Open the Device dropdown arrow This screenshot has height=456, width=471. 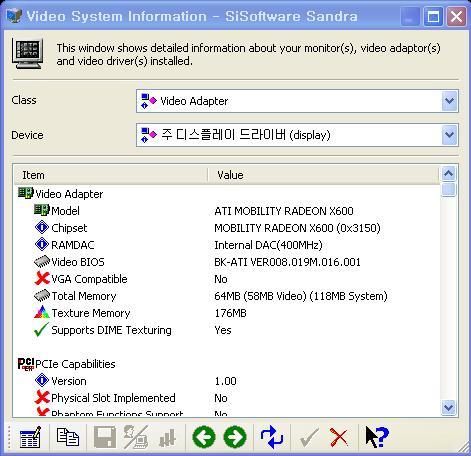449,135
